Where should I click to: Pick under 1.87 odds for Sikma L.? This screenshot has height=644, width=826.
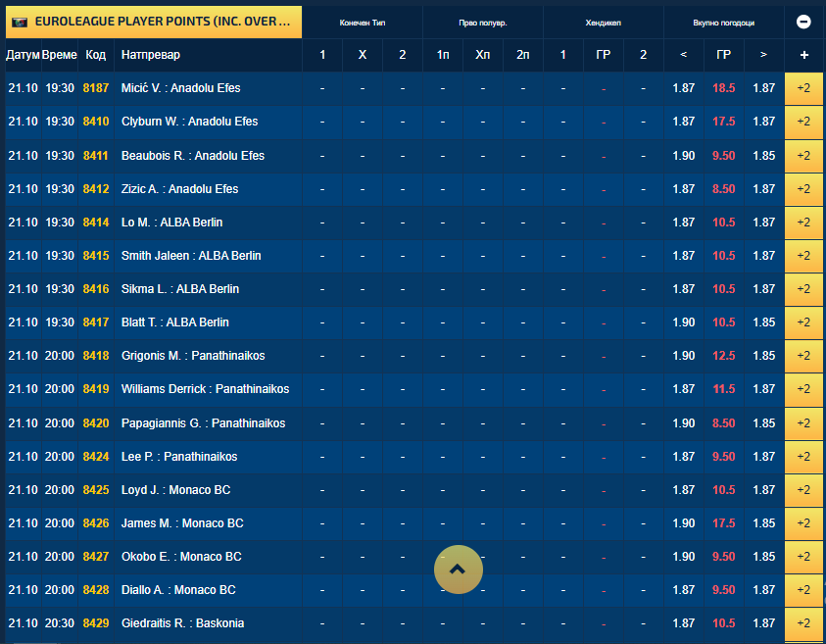pos(684,289)
